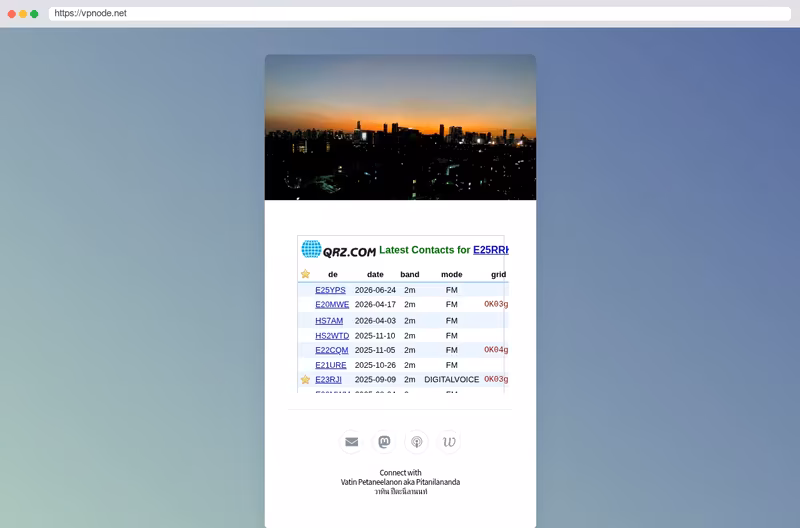Click the sunset city skyline photo
The height and width of the screenshot is (528, 800).
click(x=401, y=127)
